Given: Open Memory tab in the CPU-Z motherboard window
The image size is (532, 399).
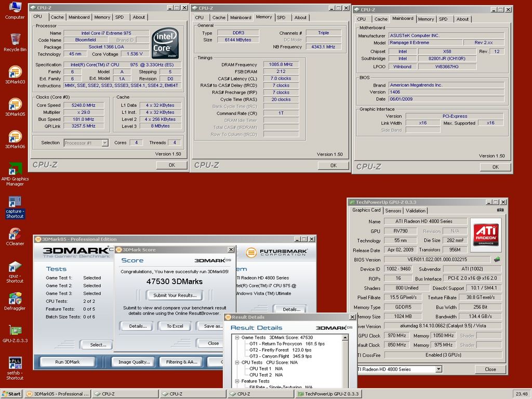Looking at the screenshot, I should [x=426, y=19].
